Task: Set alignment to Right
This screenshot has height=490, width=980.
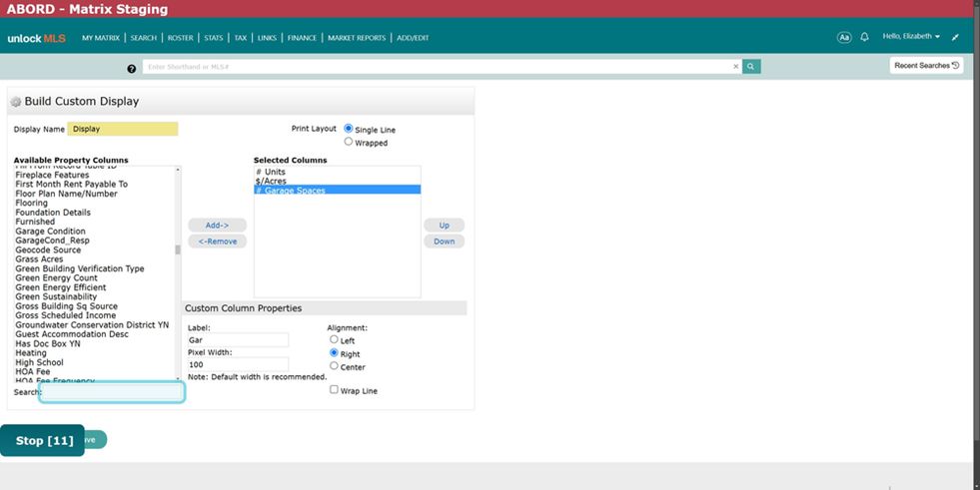Action: click(x=334, y=352)
